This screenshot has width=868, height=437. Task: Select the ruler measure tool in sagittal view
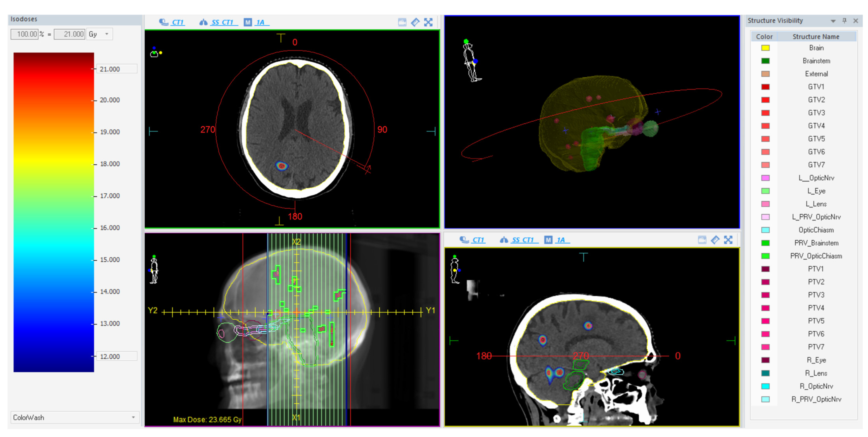tap(715, 240)
